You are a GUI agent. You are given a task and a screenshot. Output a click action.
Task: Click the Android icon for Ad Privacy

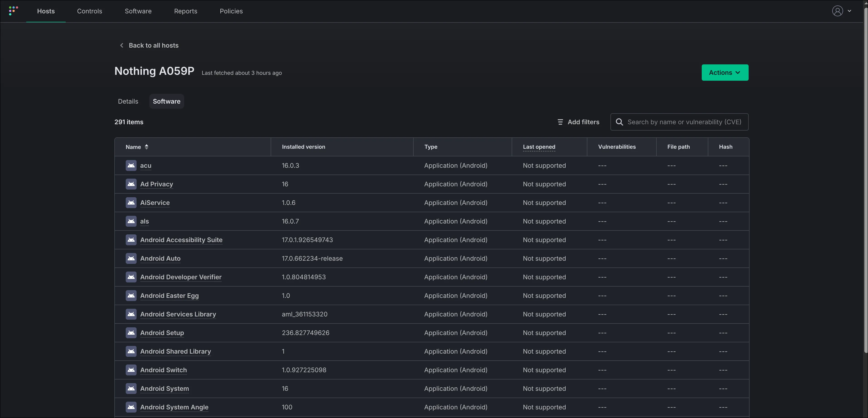coord(131,184)
